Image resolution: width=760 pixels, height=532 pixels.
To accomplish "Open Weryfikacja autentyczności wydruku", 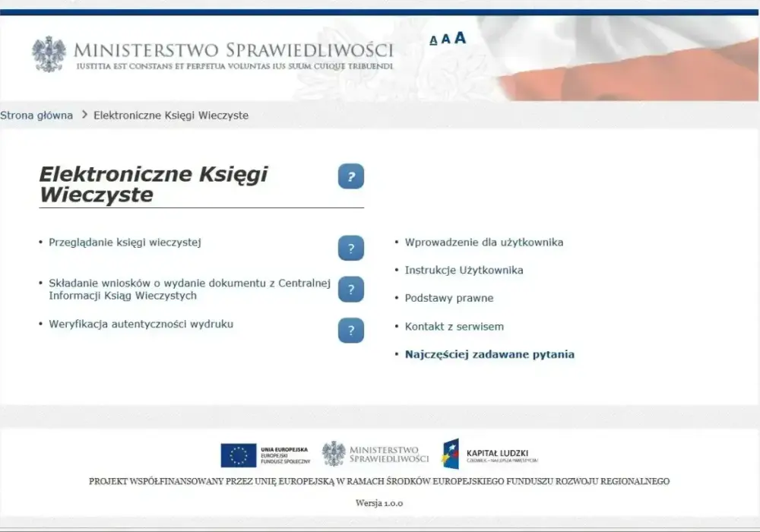I will coord(141,325).
